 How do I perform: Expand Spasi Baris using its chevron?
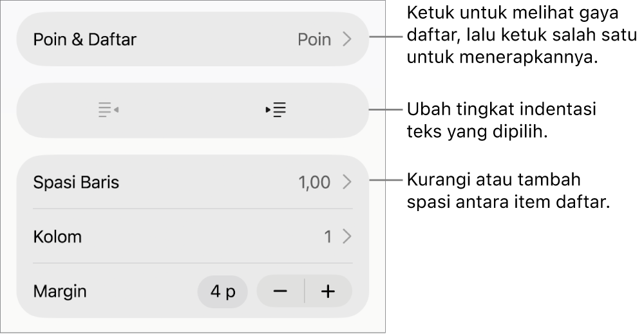click(347, 181)
